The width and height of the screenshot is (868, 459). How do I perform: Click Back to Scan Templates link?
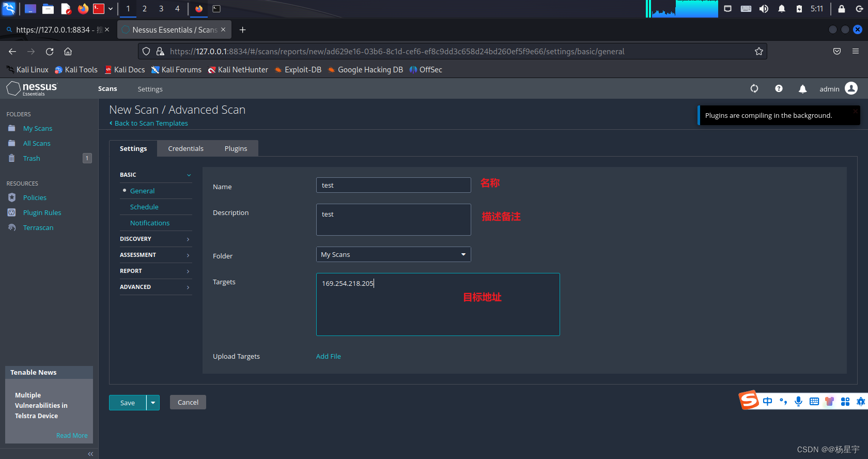click(149, 123)
